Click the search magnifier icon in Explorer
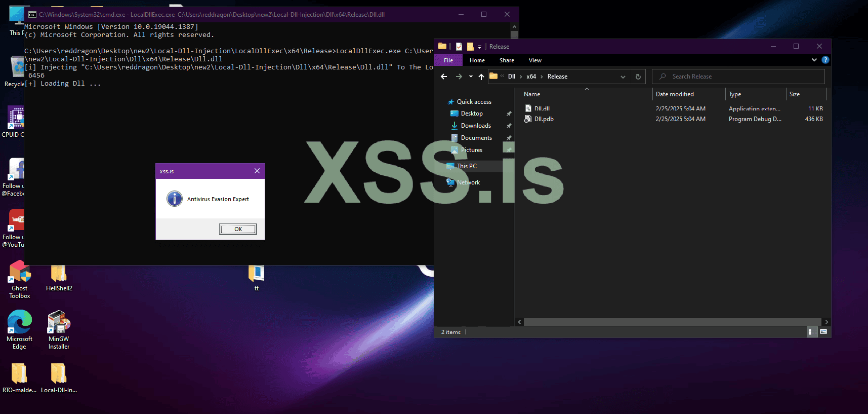The width and height of the screenshot is (868, 414). (x=663, y=77)
